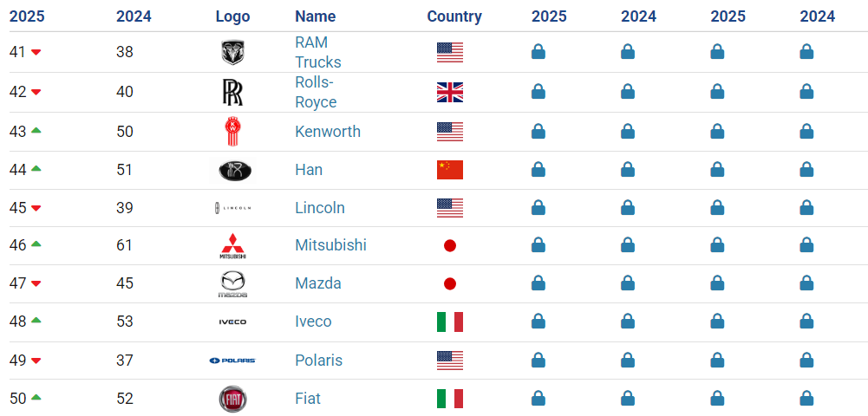
Task: Open the Polaris brand link
Action: click(x=319, y=361)
